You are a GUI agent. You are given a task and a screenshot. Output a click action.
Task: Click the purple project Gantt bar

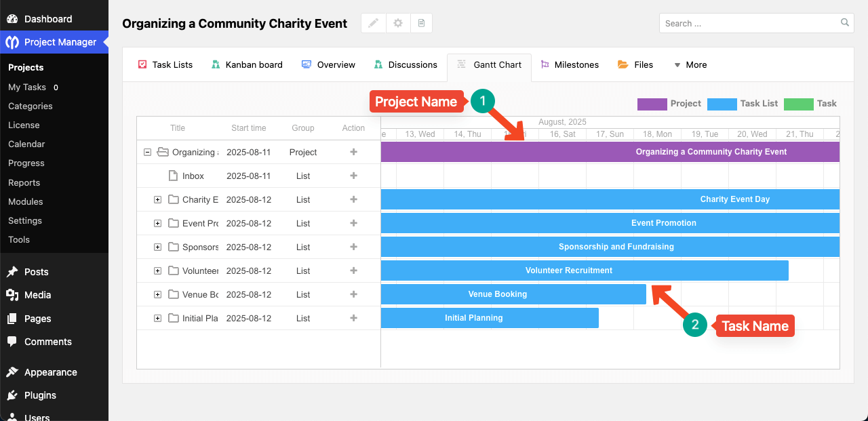(x=610, y=152)
